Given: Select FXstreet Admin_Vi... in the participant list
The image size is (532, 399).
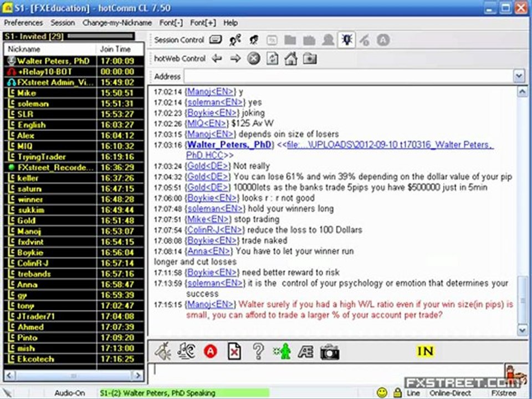Looking at the screenshot, I should click(x=74, y=82).
